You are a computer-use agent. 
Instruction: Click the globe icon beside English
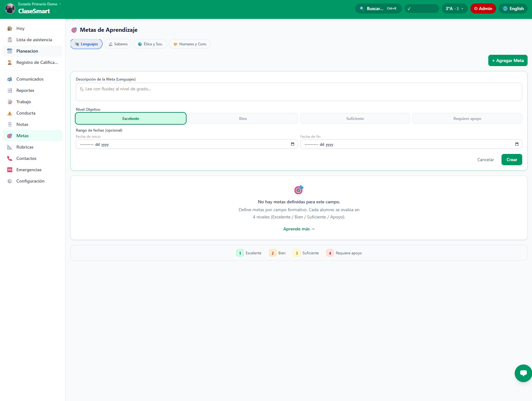point(505,8)
